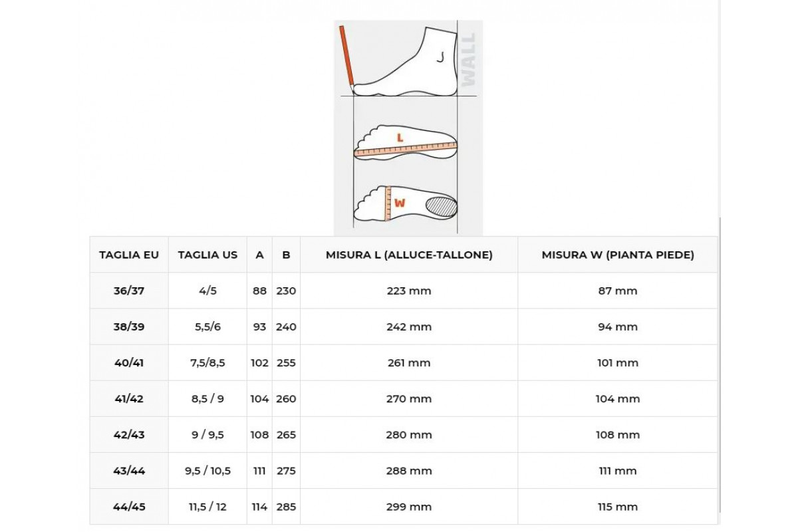Click the 223 mm length value
798x532 pixels.
[x=409, y=291]
